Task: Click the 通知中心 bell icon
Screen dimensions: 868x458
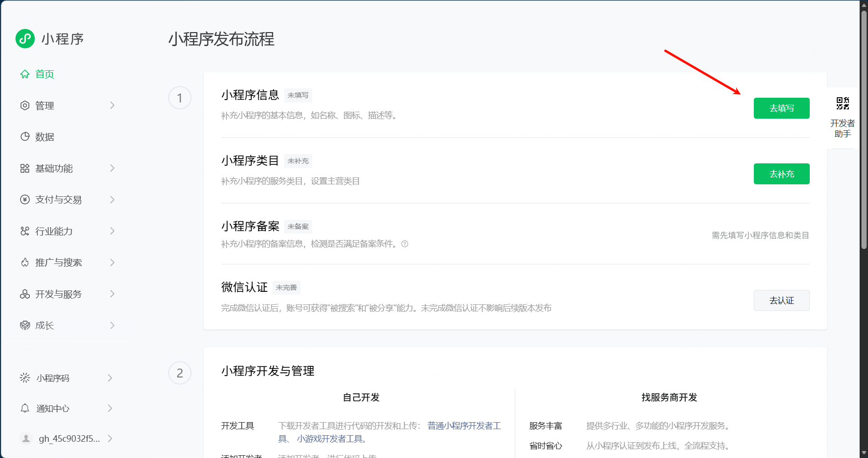Action: [25, 408]
